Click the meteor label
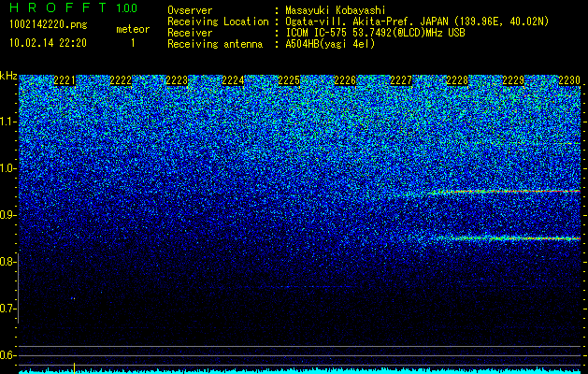 [133, 29]
